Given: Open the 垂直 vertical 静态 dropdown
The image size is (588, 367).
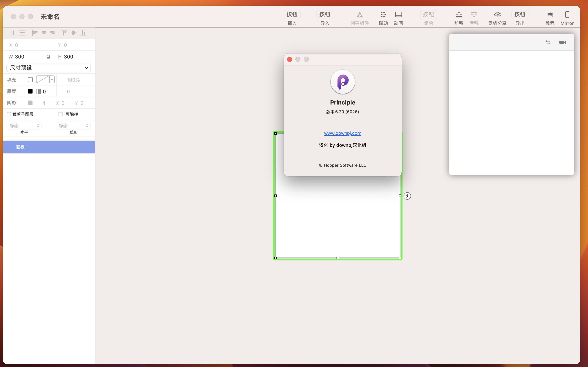Looking at the screenshot, I should click(73, 125).
